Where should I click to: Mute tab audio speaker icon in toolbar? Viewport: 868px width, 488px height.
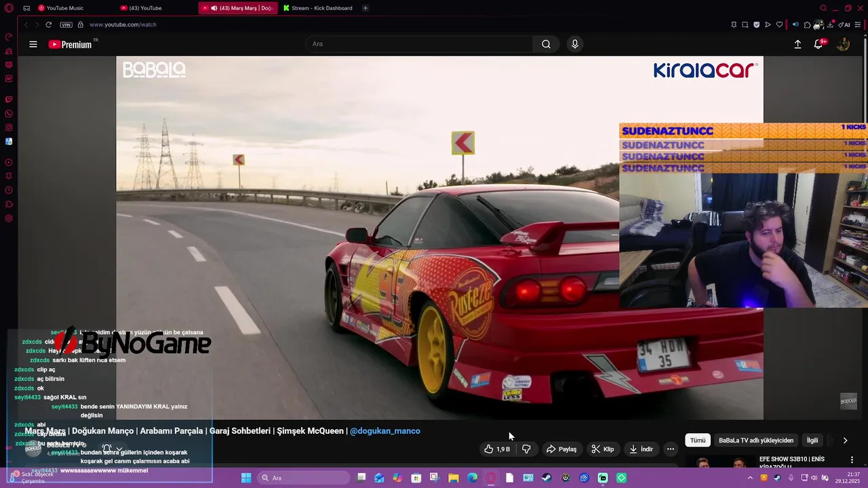[795, 24]
